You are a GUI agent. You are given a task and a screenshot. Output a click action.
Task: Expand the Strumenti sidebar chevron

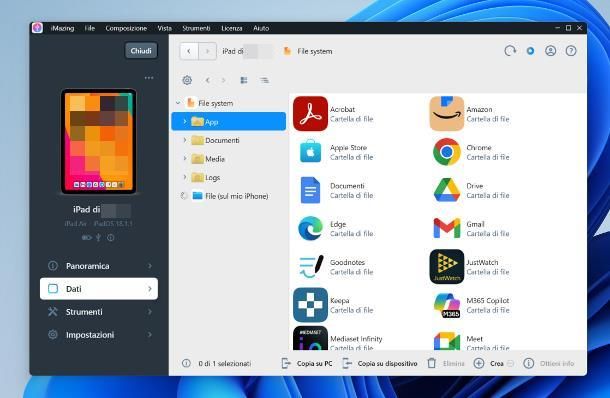(x=150, y=312)
